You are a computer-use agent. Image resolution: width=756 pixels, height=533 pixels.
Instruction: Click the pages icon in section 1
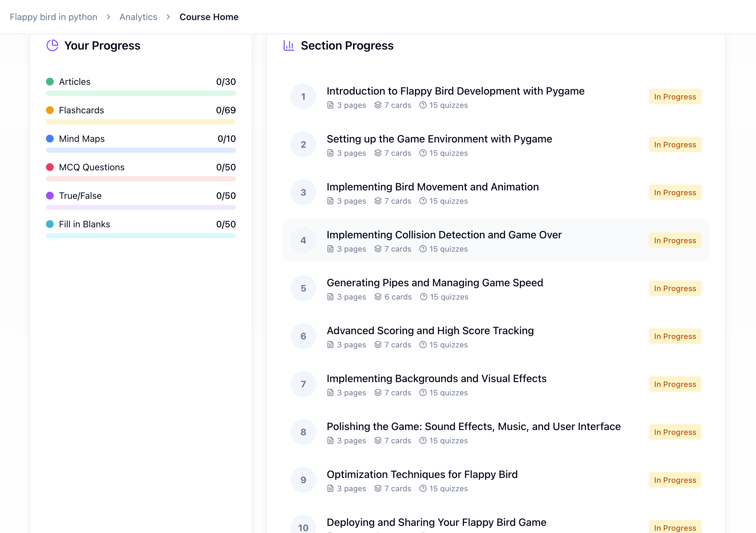pyautogui.click(x=330, y=105)
